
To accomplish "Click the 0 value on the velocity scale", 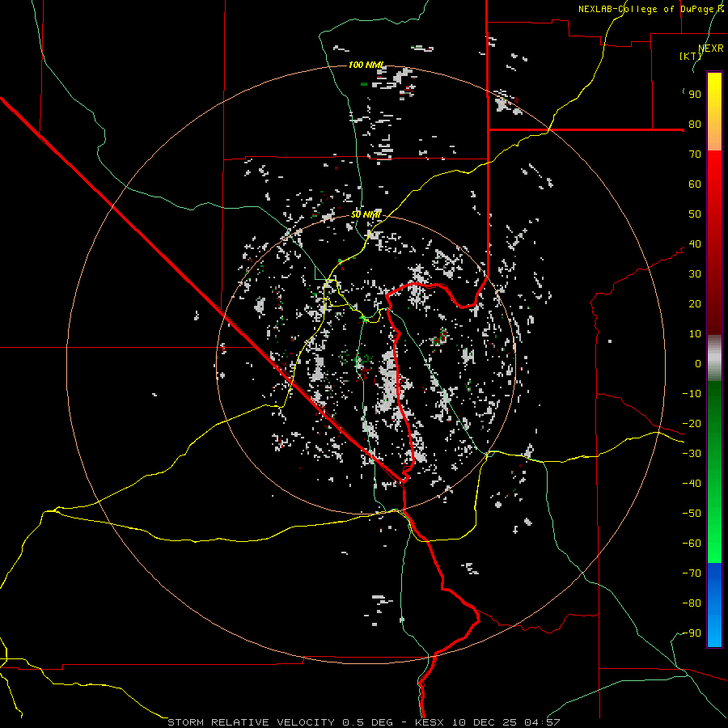I will pyautogui.click(x=698, y=364).
